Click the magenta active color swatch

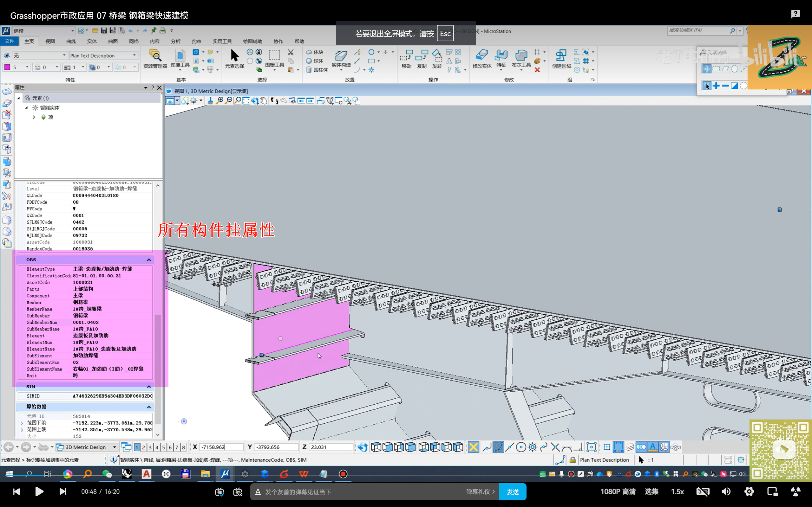tap(7, 67)
